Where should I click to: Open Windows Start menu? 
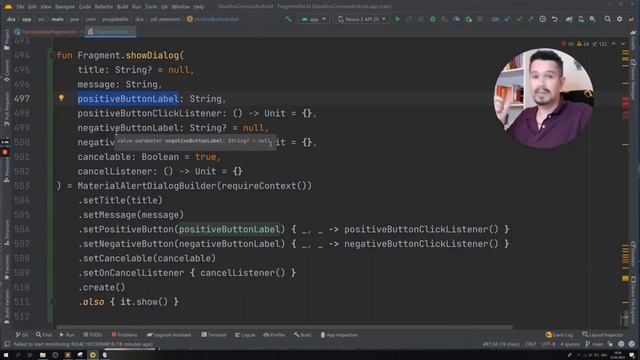7,355
